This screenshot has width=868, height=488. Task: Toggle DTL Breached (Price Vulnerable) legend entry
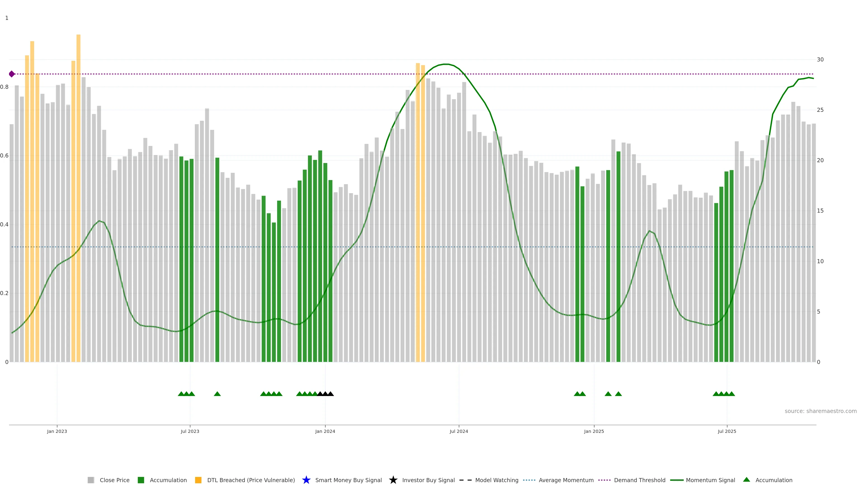coord(251,480)
